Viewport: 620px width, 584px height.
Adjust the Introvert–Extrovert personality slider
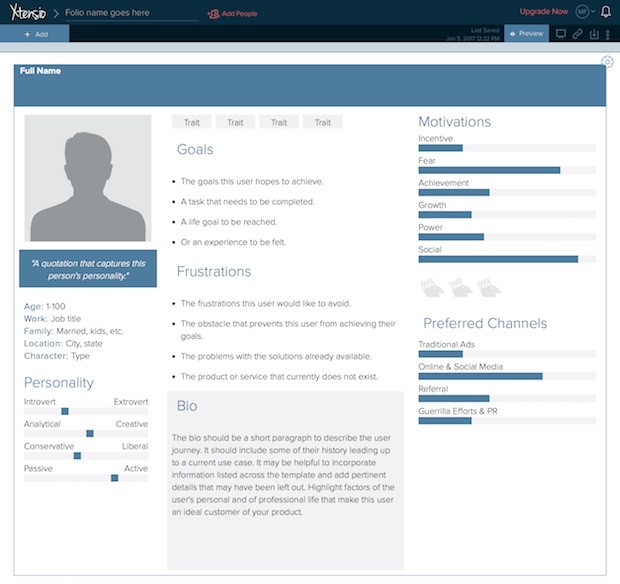[65, 411]
